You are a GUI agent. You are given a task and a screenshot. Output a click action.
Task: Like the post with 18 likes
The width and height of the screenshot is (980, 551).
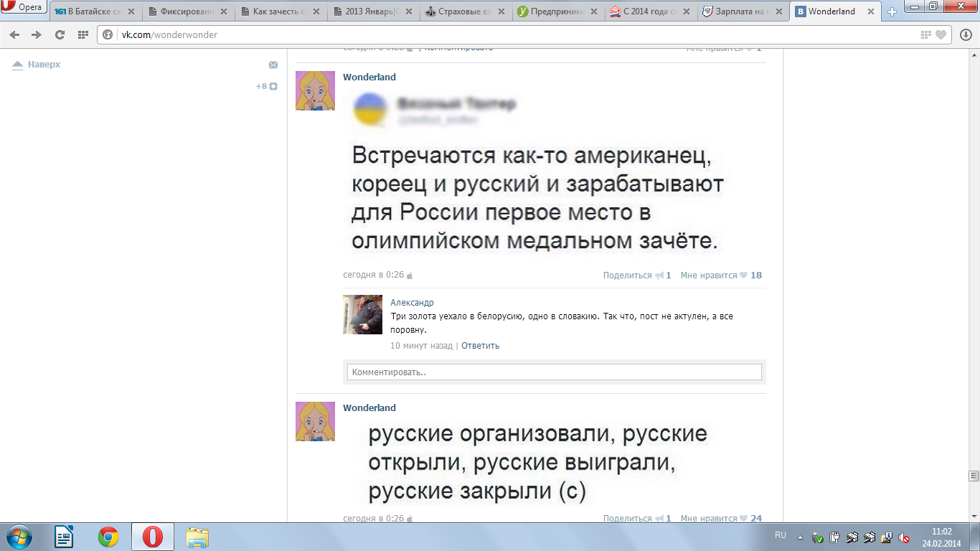coord(721,275)
